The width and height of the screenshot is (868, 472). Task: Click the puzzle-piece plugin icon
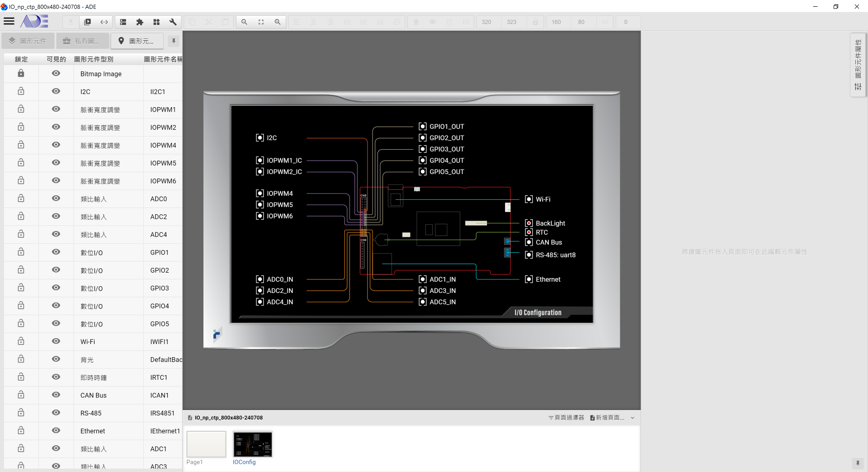[x=140, y=22]
